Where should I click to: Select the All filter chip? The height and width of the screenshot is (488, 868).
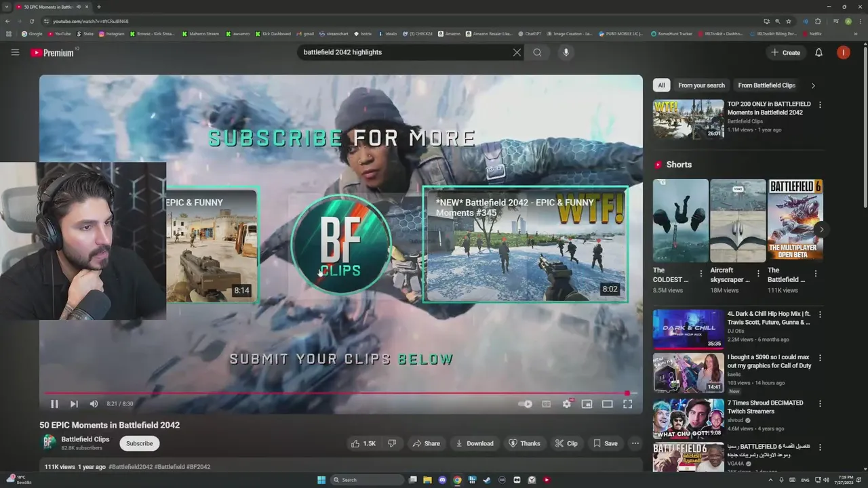point(661,85)
